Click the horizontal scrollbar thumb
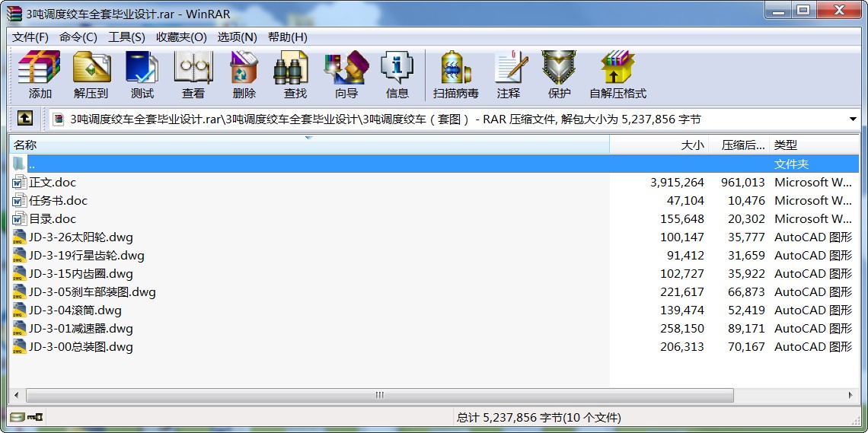 pos(379,396)
